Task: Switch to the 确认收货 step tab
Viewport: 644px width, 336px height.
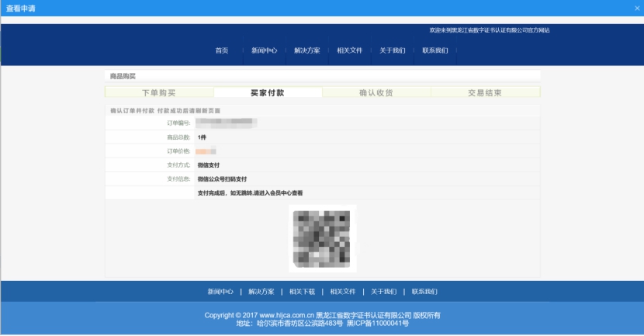Action: click(x=376, y=92)
